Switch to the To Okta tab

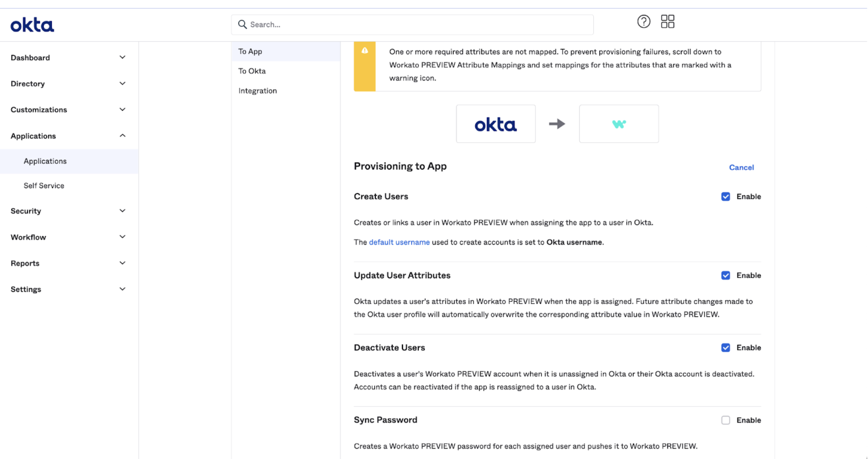pos(252,71)
